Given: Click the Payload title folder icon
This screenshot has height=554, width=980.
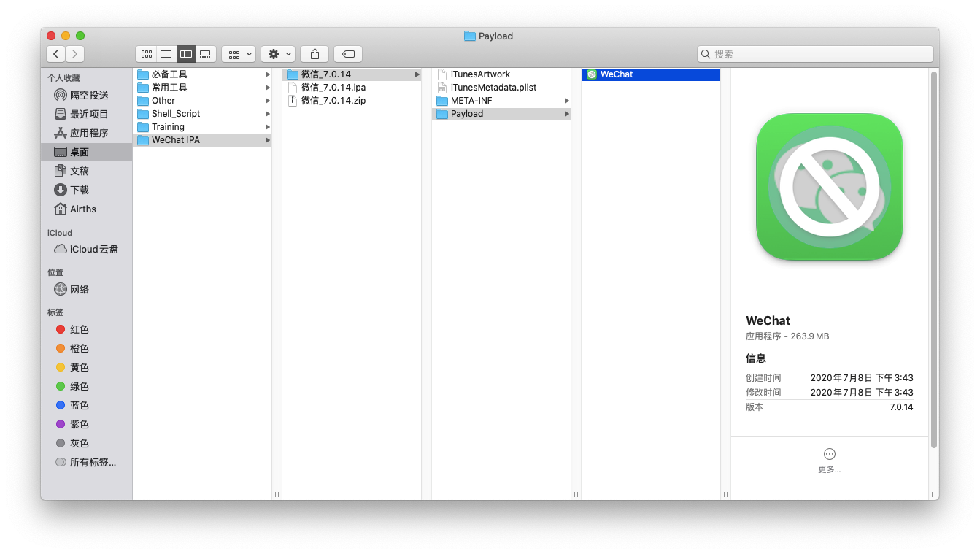Looking at the screenshot, I should tap(470, 36).
